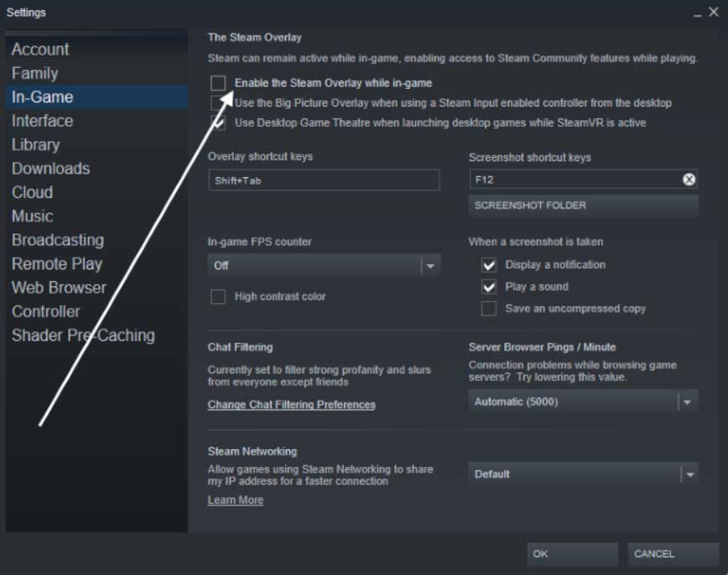Clear the F12 screenshot shortcut key
The image size is (728, 575).
[x=689, y=180]
